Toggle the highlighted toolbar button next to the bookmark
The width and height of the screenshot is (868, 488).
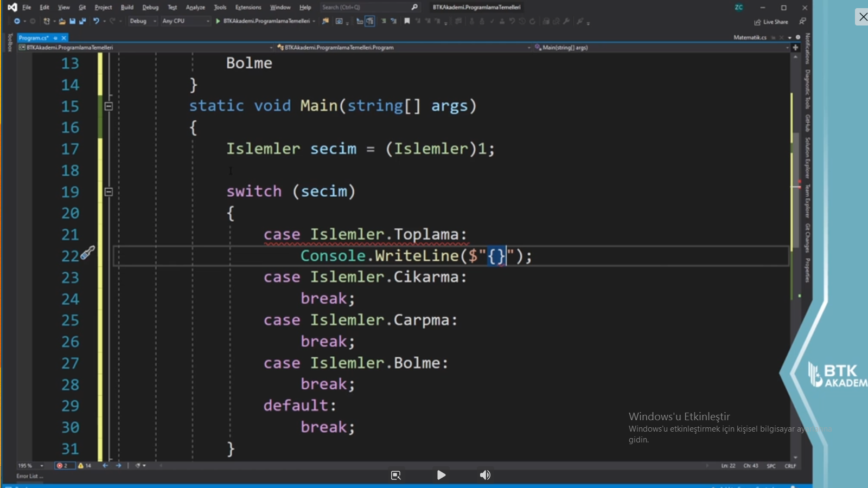pos(369,21)
